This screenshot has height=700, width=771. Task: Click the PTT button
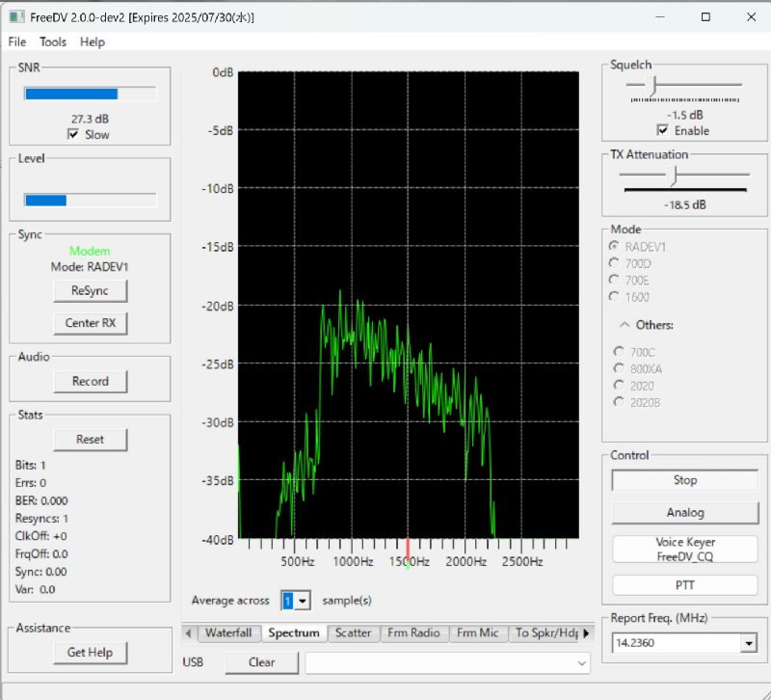tap(685, 585)
